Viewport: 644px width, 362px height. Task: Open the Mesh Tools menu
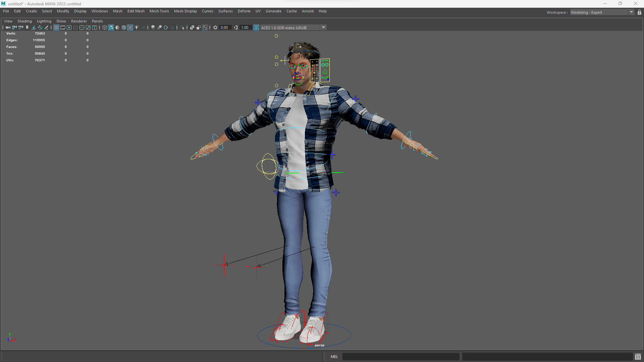159,11
